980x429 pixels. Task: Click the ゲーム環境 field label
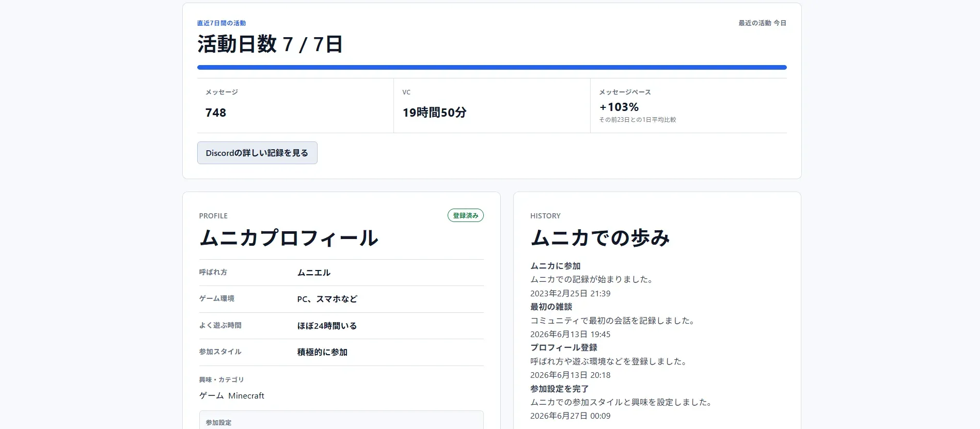pos(217,298)
